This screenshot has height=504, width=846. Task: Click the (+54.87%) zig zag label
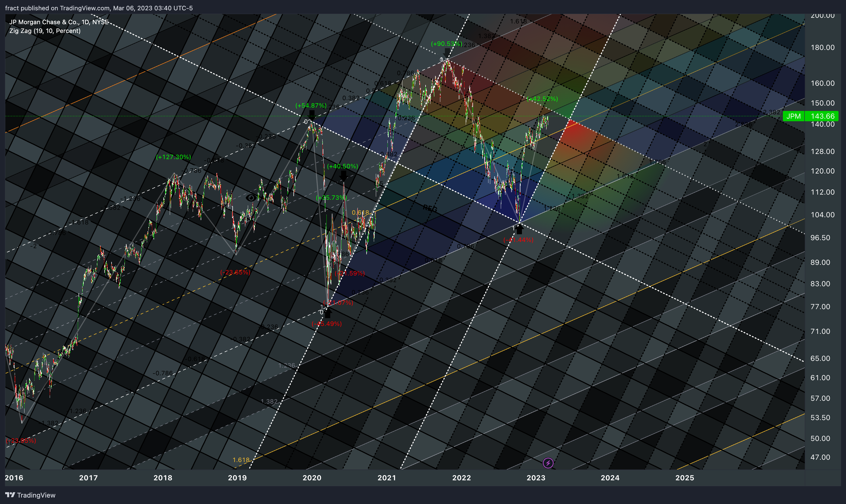pyautogui.click(x=311, y=106)
